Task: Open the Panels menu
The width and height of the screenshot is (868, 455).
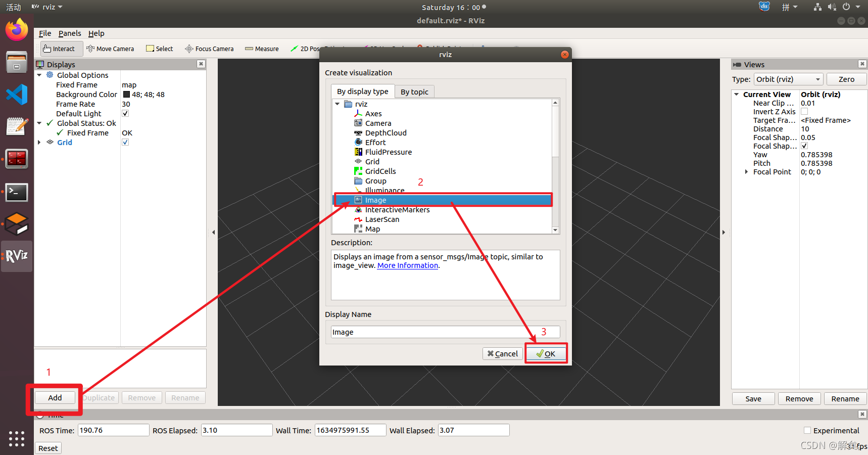Action: [x=70, y=33]
